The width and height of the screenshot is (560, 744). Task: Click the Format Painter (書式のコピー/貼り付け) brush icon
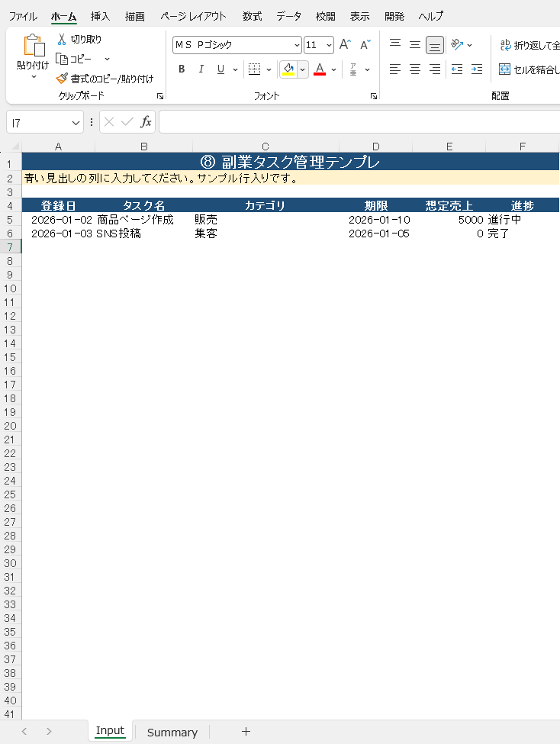[x=62, y=79]
